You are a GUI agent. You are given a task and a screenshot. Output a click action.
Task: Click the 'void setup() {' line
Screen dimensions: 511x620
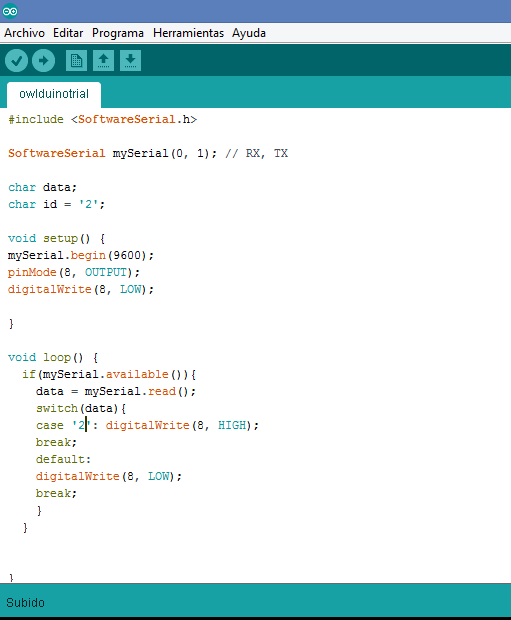(x=57, y=238)
